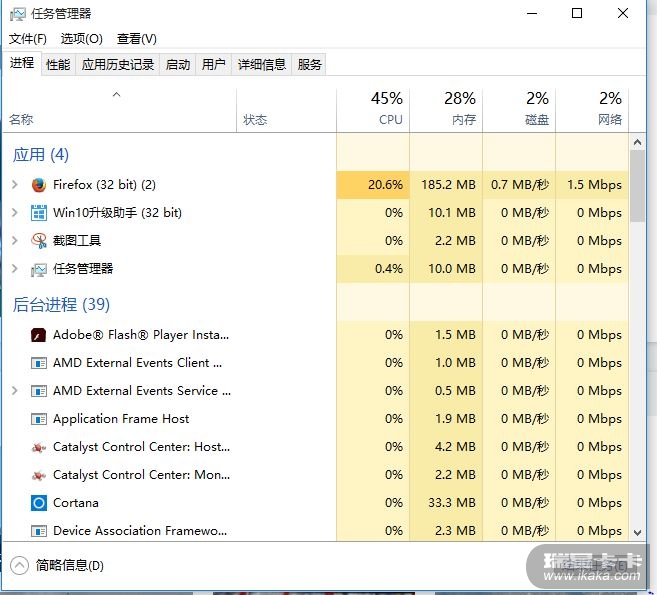Click the Device Association Framework icon

pos(39,531)
